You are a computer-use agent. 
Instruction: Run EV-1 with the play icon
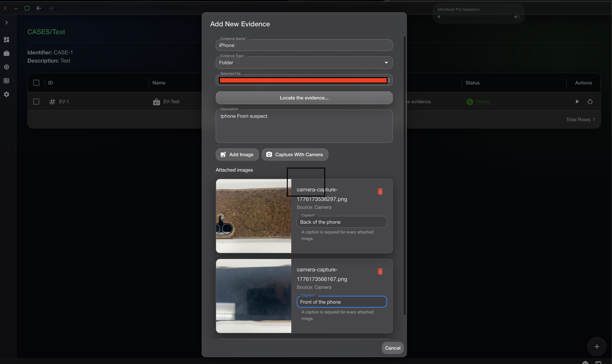coord(577,102)
